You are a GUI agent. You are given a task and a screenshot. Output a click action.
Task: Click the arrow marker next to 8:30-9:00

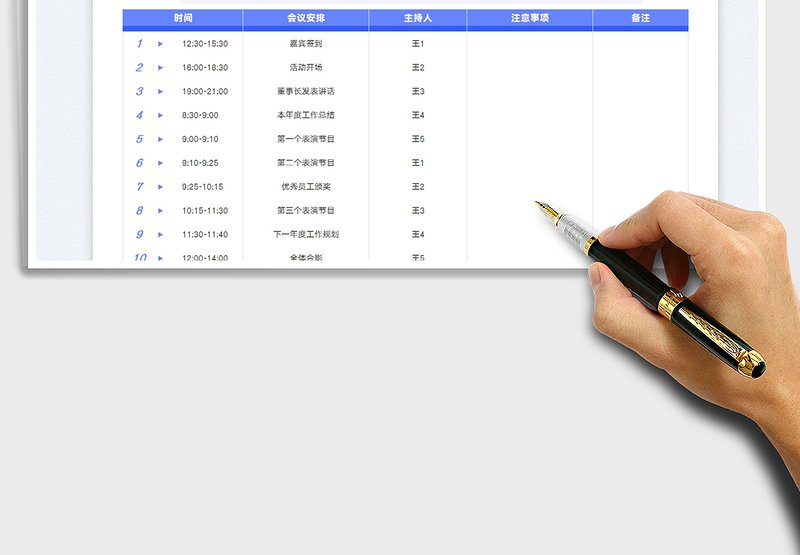(160, 116)
